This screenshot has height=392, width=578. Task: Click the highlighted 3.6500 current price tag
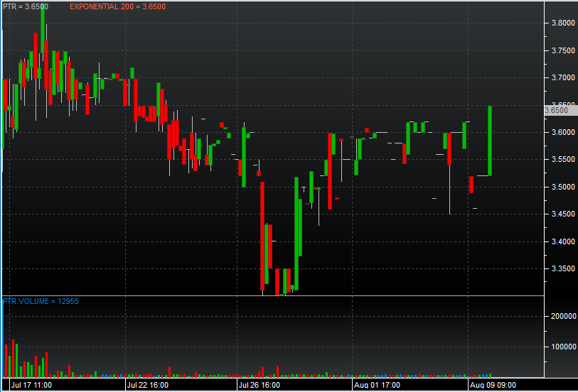[557, 110]
